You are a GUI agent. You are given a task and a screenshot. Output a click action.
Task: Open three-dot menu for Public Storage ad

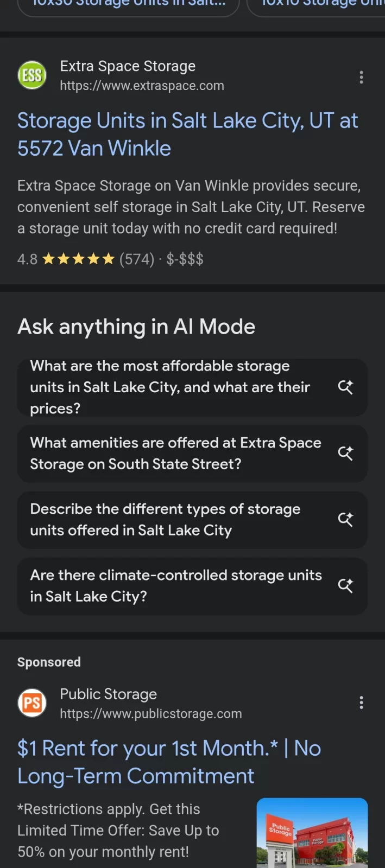pos(361,703)
